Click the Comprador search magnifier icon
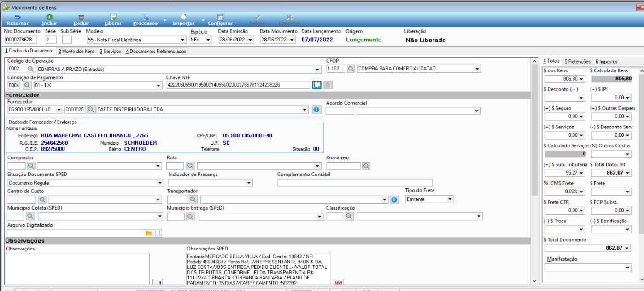Image resolution: width=644 pixels, height=291 pixels. tap(31, 166)
